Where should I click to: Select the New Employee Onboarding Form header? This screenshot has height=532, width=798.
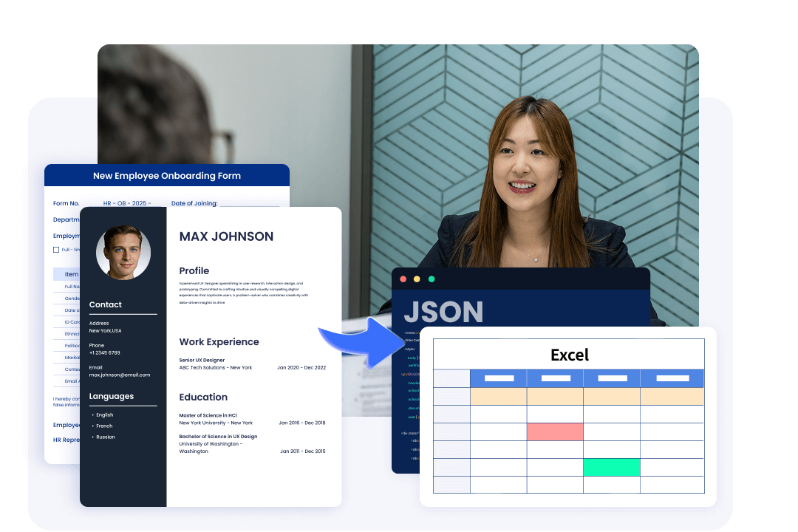pos(166,176)
